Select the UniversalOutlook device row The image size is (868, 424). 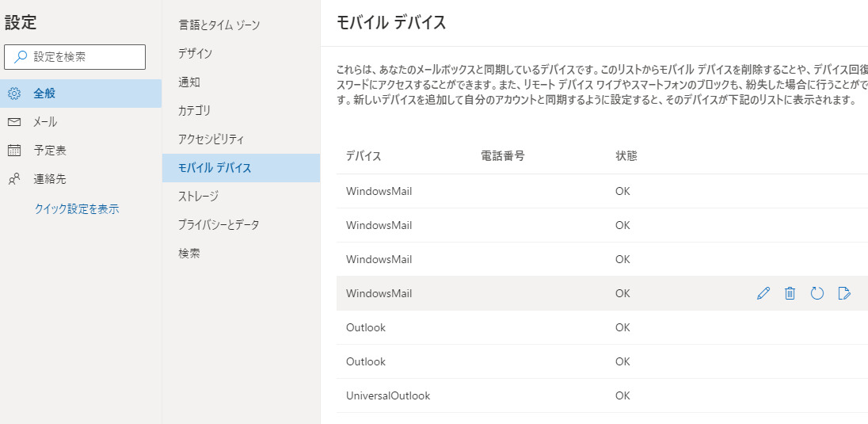[388, 395]
